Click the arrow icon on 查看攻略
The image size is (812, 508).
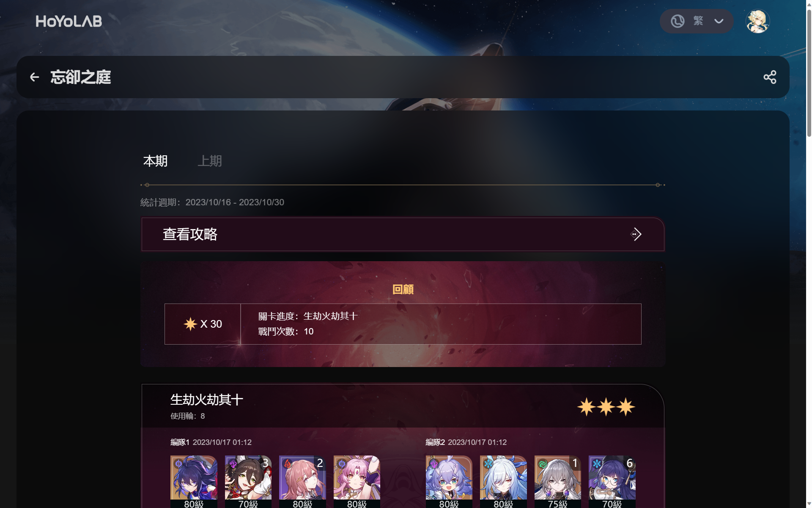click(x=636, y=234)
